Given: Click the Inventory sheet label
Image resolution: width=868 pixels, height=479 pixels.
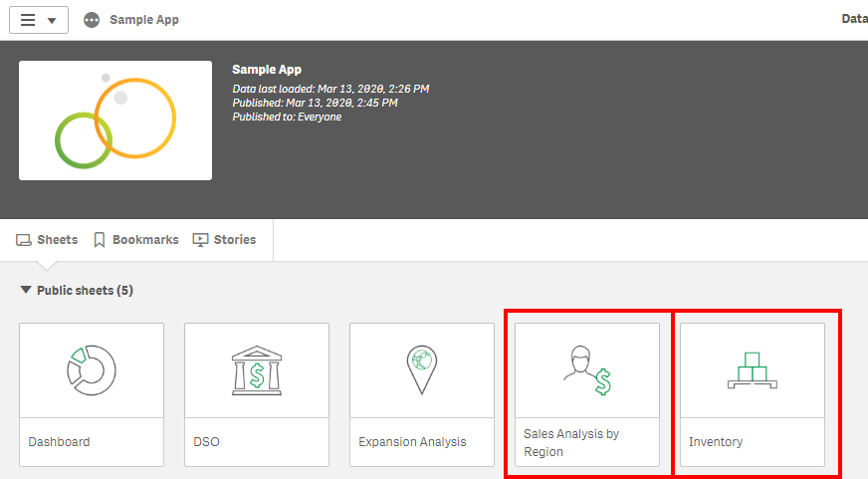Looking at the screenshot, I should [716, 442].
